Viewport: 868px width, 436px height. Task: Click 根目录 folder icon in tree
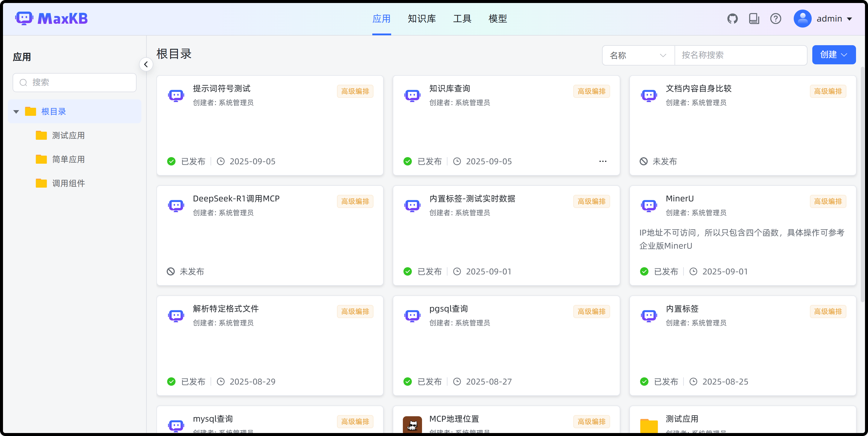pos(30,111)
